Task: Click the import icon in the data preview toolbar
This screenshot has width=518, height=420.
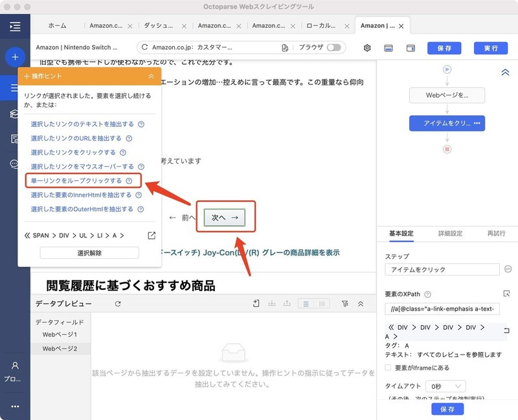Action: click(x=273, y=303)
